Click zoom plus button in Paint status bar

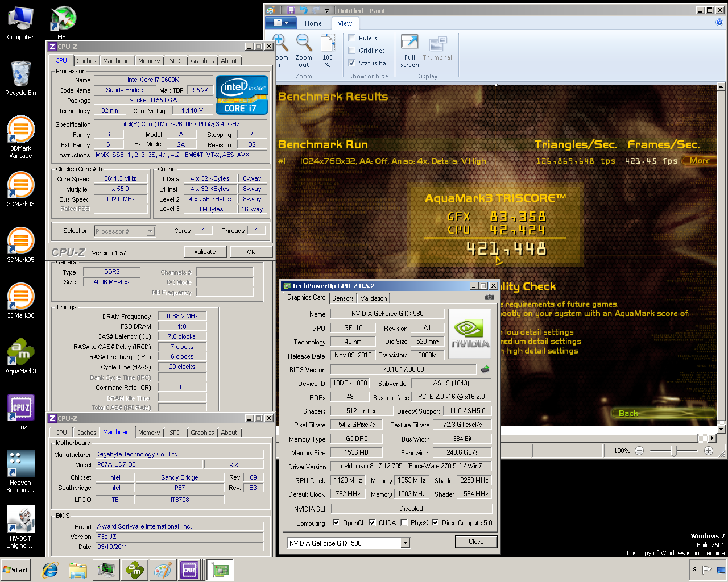[708, 451]
